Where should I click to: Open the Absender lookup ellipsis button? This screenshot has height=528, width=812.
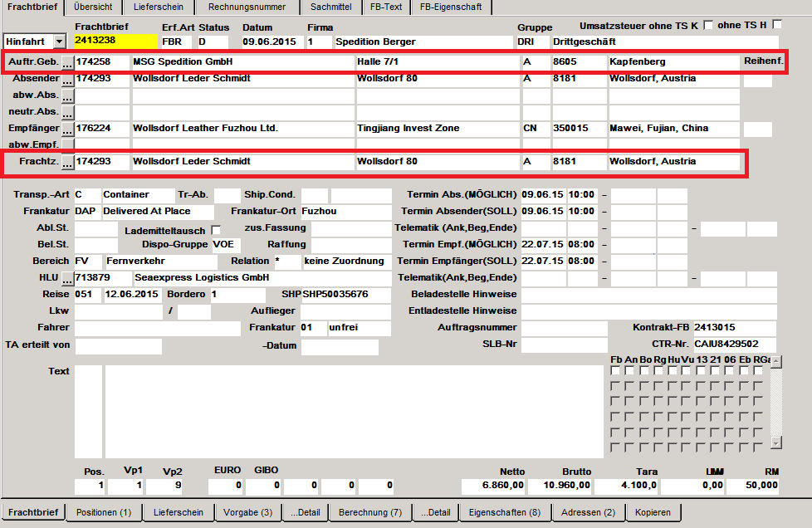click(67, 79)
